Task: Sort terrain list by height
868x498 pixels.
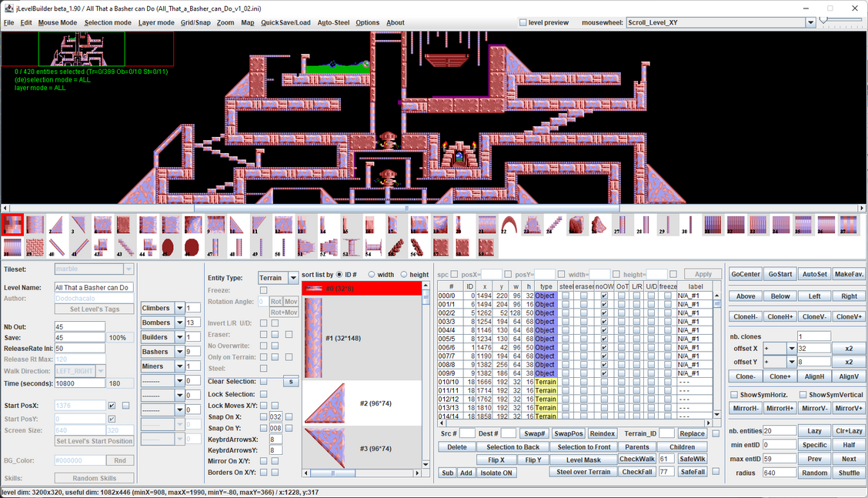Action: click(x=403, y=275)
